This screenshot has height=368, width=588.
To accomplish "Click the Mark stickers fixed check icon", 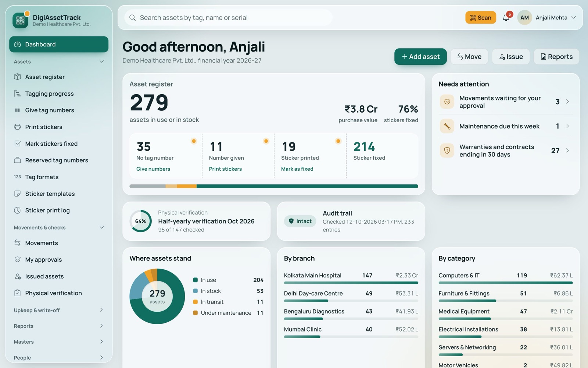I will [x=17, y=144].
